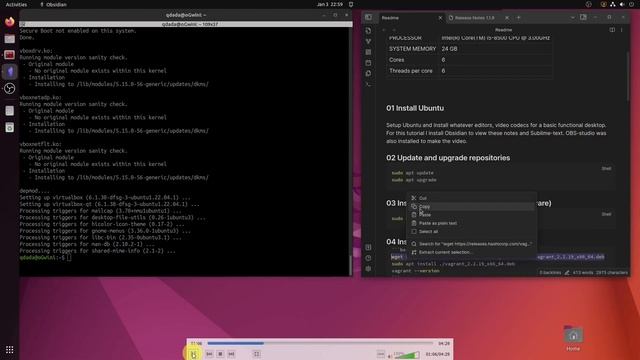Adjust the player volume slider
640x360 pixels.
click(407, 355)
